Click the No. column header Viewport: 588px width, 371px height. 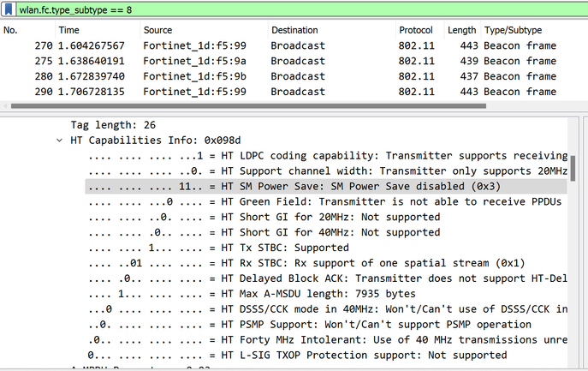[11, 30]
